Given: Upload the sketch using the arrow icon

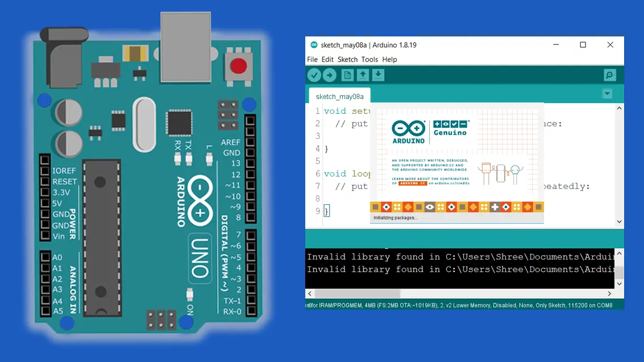Looking at the screenshot, I should 330,75.
